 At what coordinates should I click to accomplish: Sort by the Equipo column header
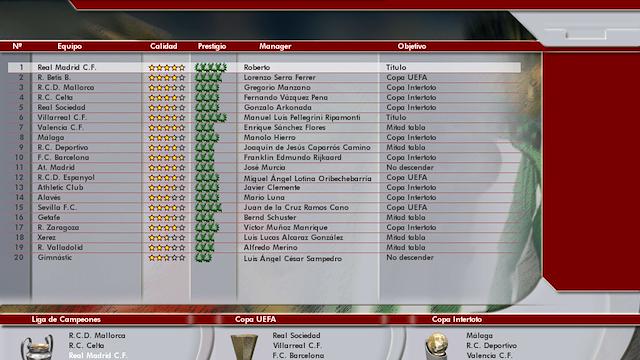click(69, 46)
